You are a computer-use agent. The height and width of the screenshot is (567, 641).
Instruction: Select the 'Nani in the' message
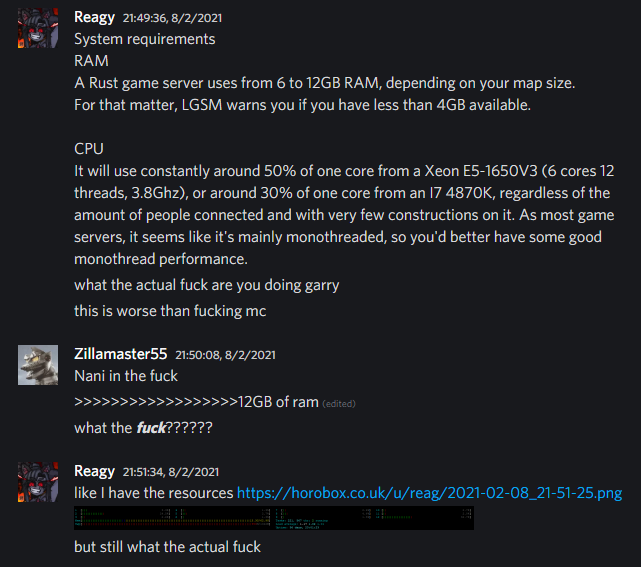(x=126, y=376)
